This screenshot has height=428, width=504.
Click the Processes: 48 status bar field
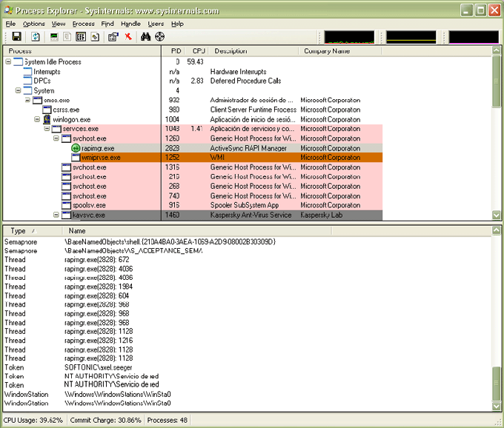168,420
